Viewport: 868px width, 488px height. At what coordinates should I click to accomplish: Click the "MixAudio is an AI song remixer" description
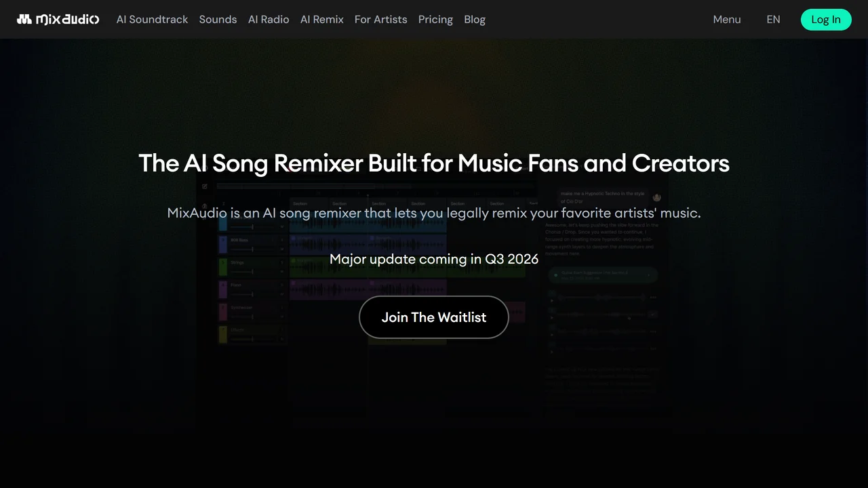434,213
